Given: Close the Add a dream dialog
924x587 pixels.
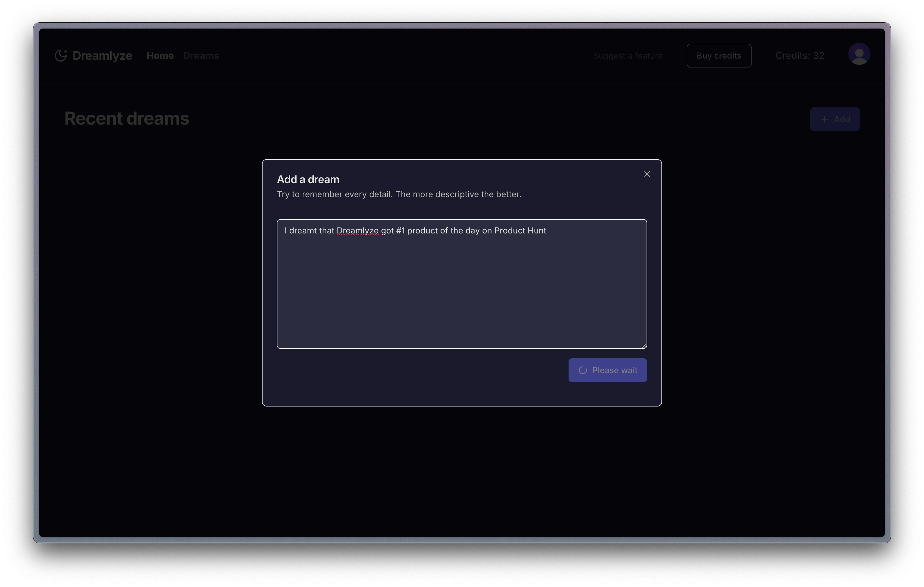Looking at the screenshot, I should 647,174.
